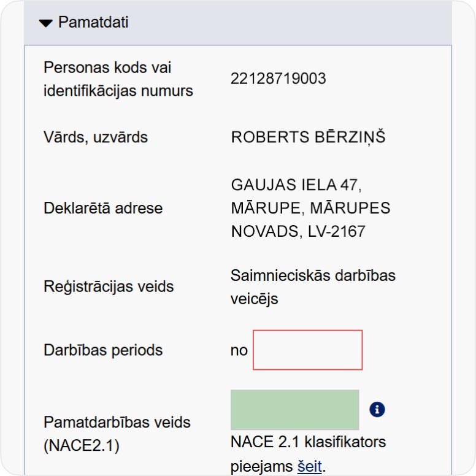The height and width of the screenshot is (476, 476).
Task: Click the 'Reģistrācijas veids' label
Action: (x=109, y=286)
